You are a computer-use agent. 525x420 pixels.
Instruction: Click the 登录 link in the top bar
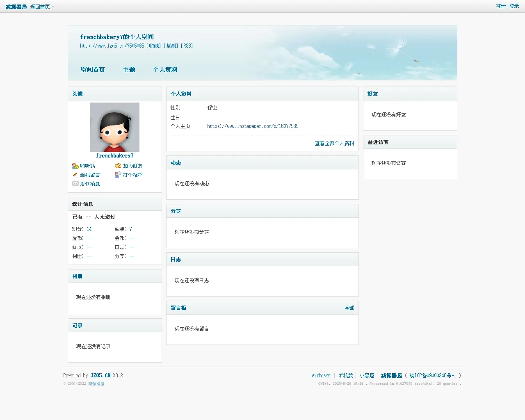tap(514, 6)
